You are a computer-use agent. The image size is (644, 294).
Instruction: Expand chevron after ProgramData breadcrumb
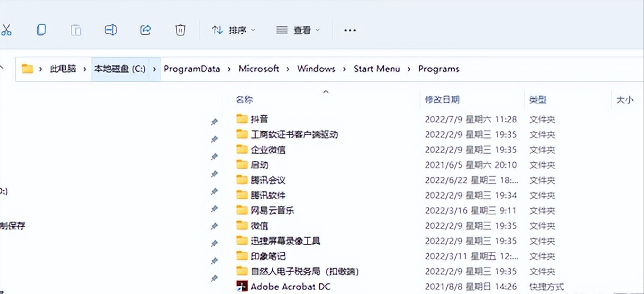(229, 69)
